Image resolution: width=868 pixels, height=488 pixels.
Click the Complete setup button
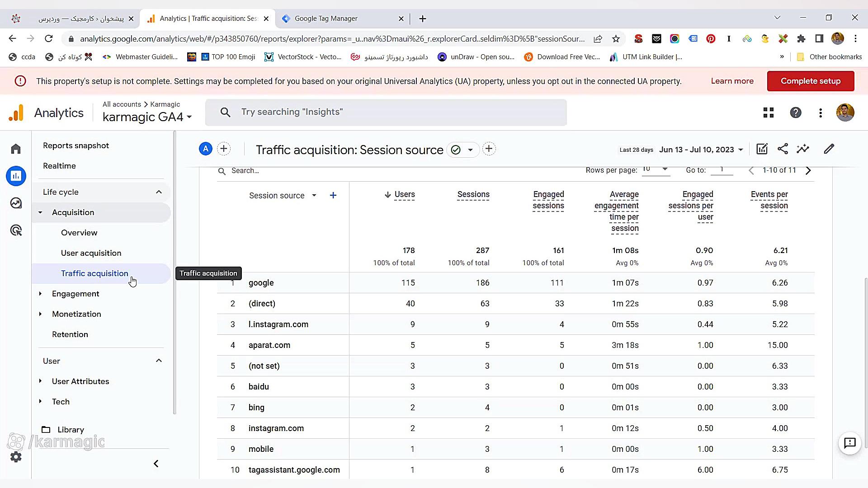click(810, 81)
